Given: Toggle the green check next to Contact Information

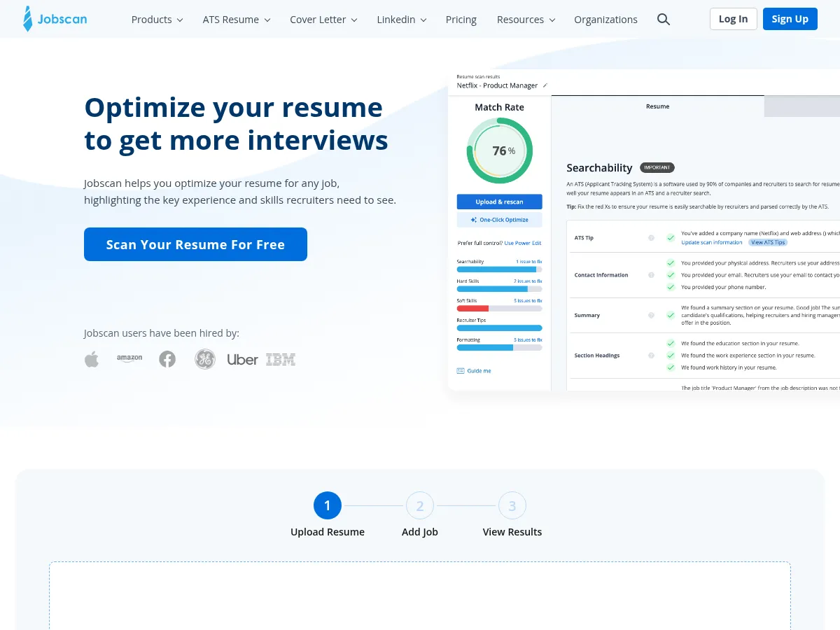Looking at the screenshot, I should (x=671, y=274).
